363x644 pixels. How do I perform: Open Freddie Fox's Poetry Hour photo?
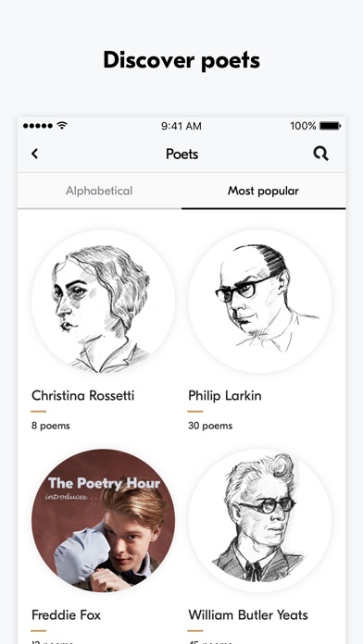click(x=103, y=520)
